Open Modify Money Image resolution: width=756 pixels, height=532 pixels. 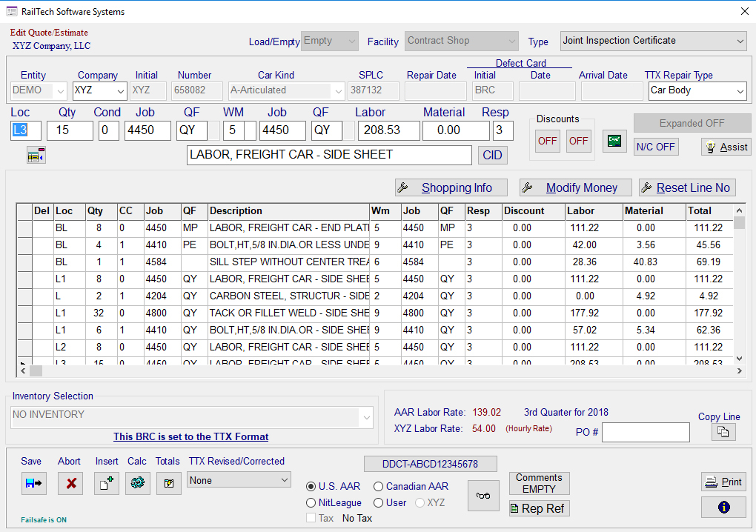tap(575, 187)
